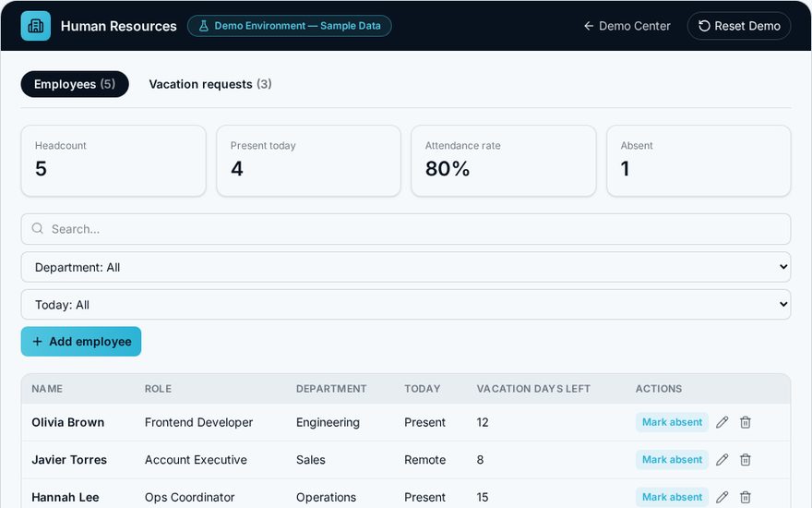
Task: Edit Javier Torres with the pencil icon
Action: (722, 460)
